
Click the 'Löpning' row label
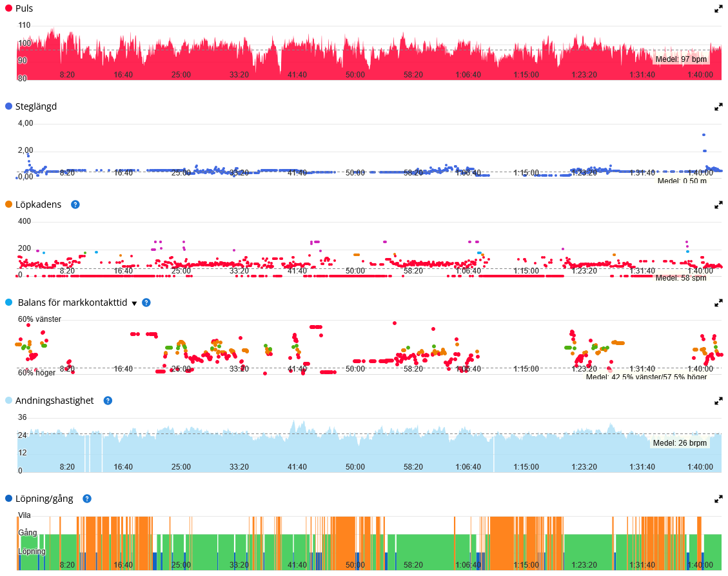tap(32, 551)
